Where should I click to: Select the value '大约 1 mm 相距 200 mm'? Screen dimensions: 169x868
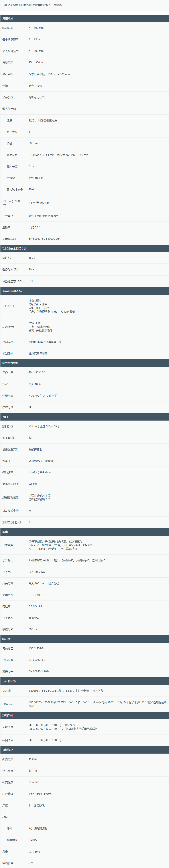pos(43,216)
